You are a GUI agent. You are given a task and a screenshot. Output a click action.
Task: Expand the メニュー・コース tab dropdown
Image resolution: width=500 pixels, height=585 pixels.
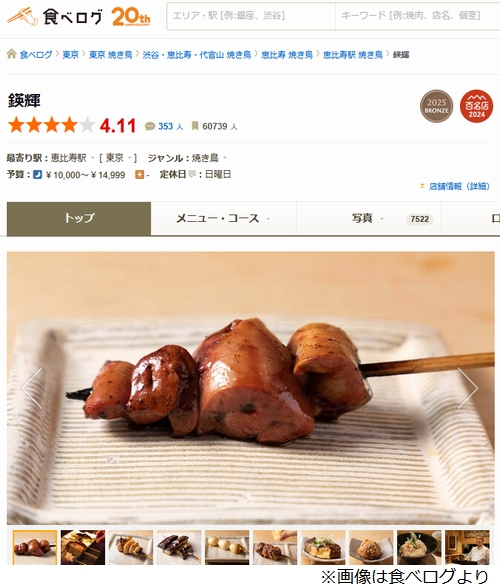(x=268, y=219)
